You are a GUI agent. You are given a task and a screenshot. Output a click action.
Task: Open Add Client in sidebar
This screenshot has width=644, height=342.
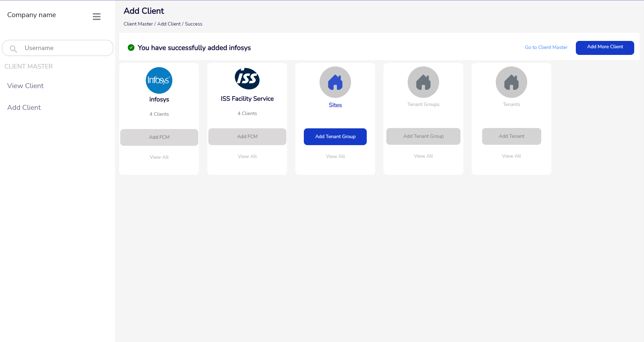click(24, 107)
